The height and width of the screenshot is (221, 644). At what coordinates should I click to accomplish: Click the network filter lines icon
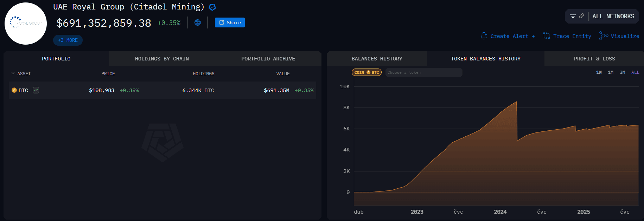tap(573, 16)
